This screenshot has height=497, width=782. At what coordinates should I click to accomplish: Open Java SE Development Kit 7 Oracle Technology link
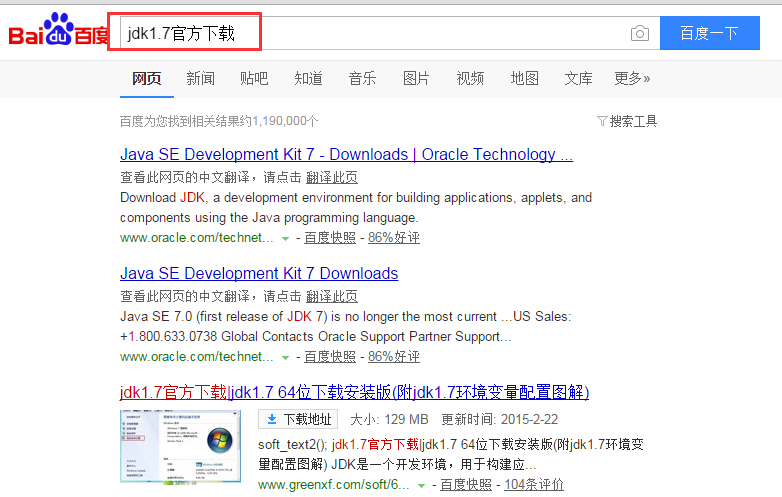point(346,155)
